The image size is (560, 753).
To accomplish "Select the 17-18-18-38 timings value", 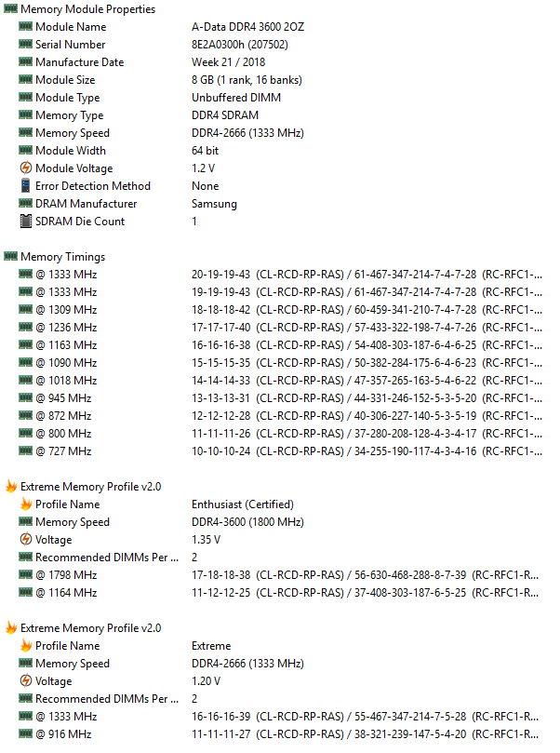I will point(220,575).
